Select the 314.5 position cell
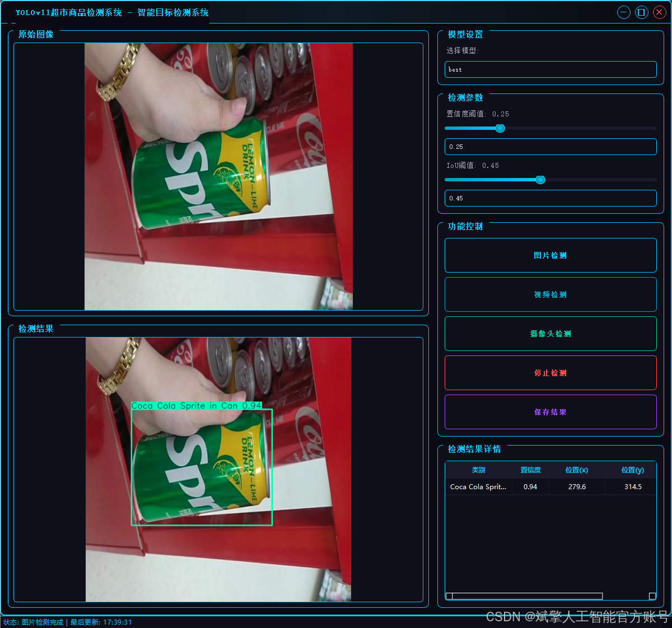This screenshot has width=672, height=628. click(x=631, y=487)
